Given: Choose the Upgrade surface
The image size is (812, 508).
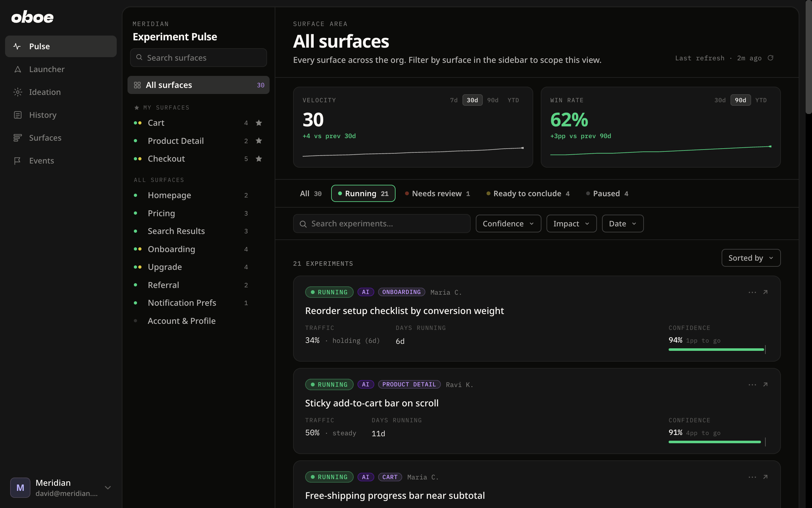Looking at the screenshot, I should click(x=198, y=267).
